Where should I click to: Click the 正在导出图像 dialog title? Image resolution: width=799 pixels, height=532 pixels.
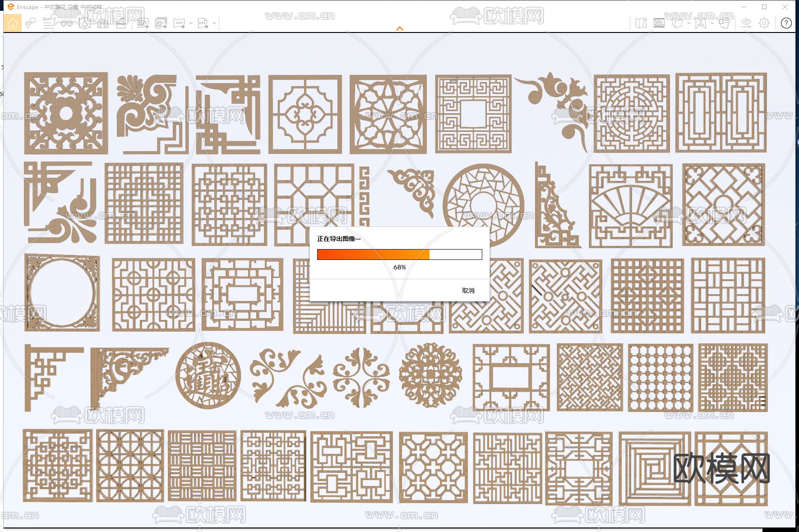click(x=339, y=239)
